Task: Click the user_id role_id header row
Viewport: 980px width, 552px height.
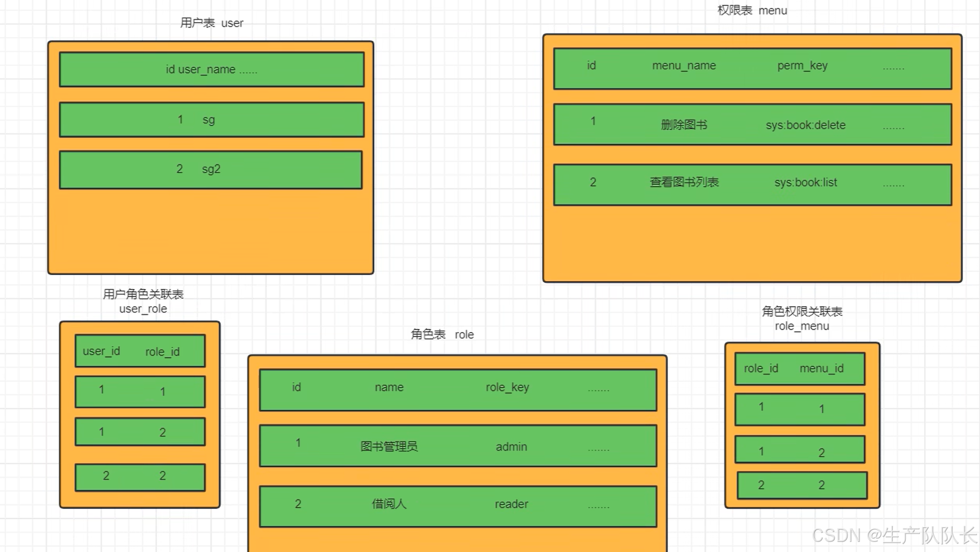Action: point(139,351)
